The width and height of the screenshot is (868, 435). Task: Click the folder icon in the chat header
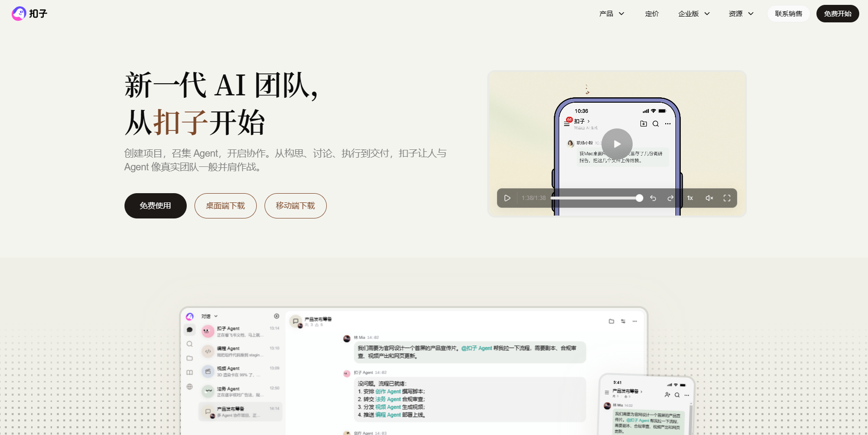pyautogui.click(x=611, y=321)
